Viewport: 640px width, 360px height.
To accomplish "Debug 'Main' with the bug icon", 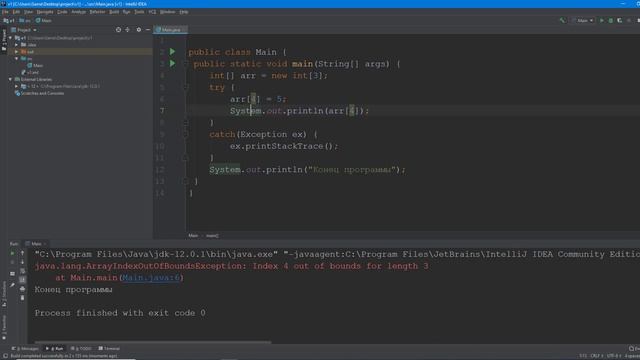I will [611, 20].
